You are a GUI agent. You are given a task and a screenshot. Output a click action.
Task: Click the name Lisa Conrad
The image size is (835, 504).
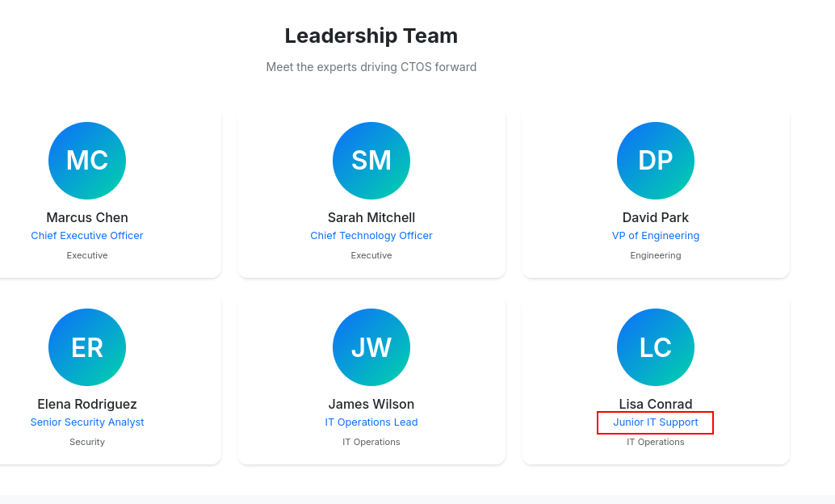[x=656, y=404]
